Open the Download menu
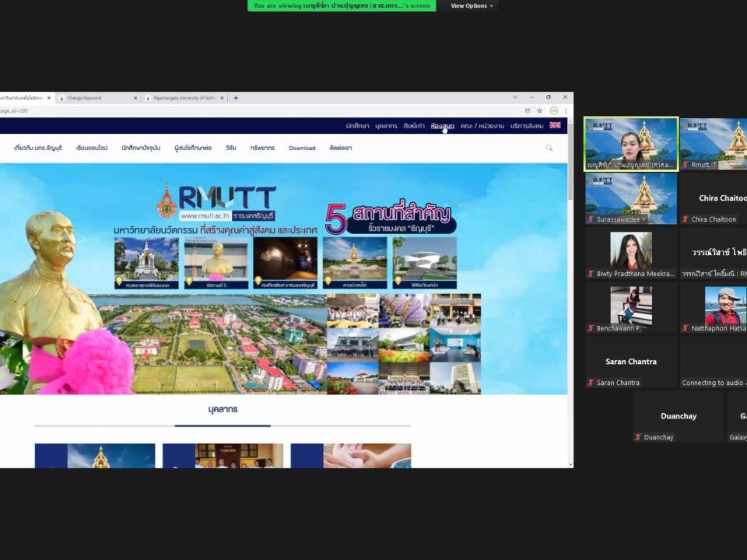Image resolution: width=747 pixels, height=560 pixels. (302, 148)
